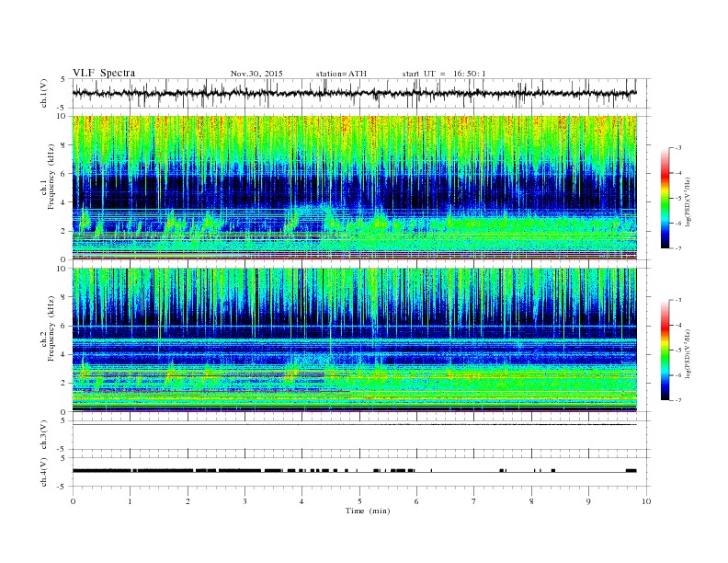Click time axis tick label "4"
This screenshot has height=563, width=728.
pos(301,501)
